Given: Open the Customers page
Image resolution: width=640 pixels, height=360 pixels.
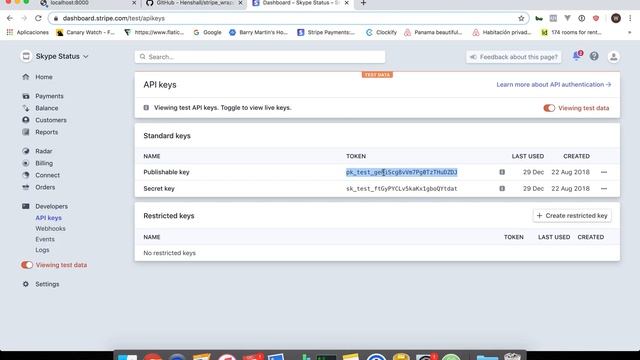Looking at the screenshot, I should point(51,120).
